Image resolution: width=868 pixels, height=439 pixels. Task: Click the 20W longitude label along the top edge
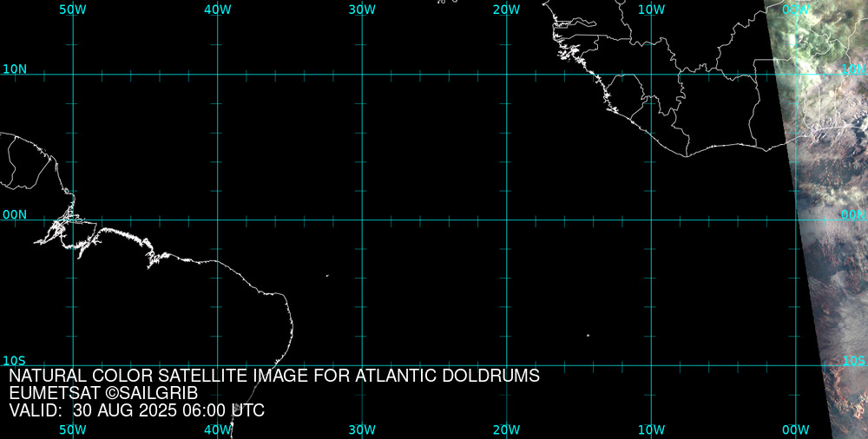tap(507, 10)
